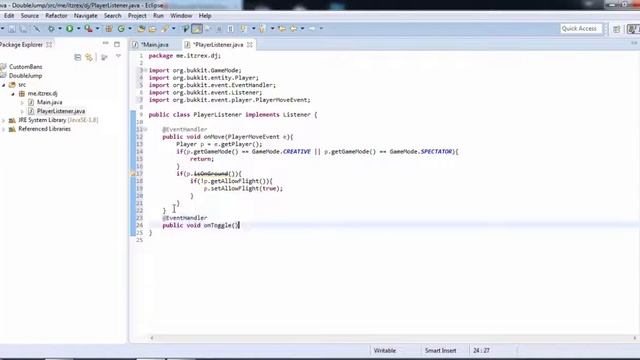Click the Search flashlight toolbar icon
The height and width of the screenshot is (360, 640).
(165, 29)
